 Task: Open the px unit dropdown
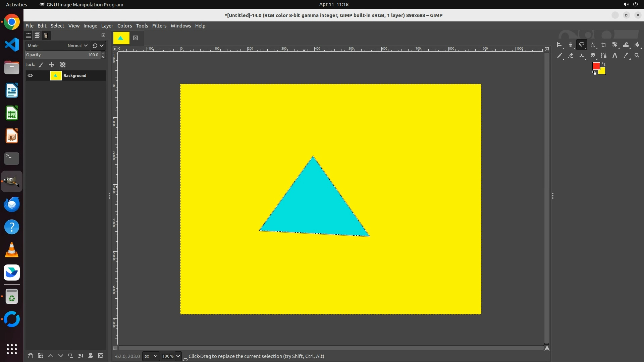[151, 356]
